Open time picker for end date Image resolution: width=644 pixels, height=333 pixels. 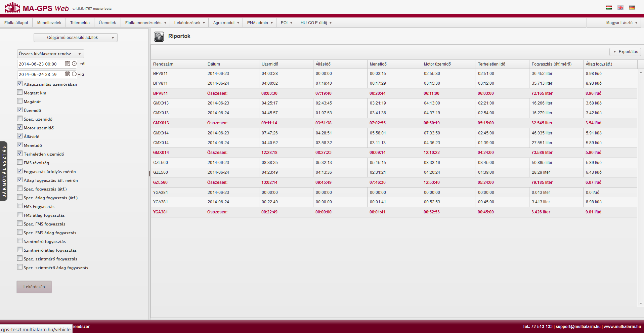[x=74, y=74]
